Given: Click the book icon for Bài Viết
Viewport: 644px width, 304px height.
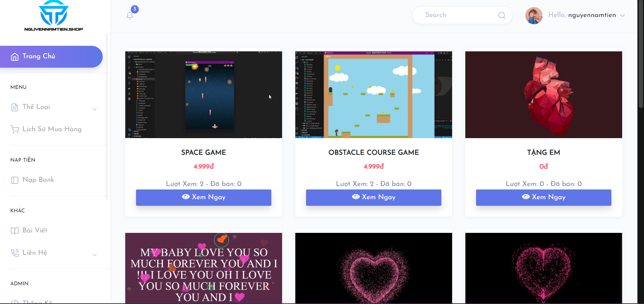Looking at the screenshot, I should pyautogui.click(x=15, y=231).
